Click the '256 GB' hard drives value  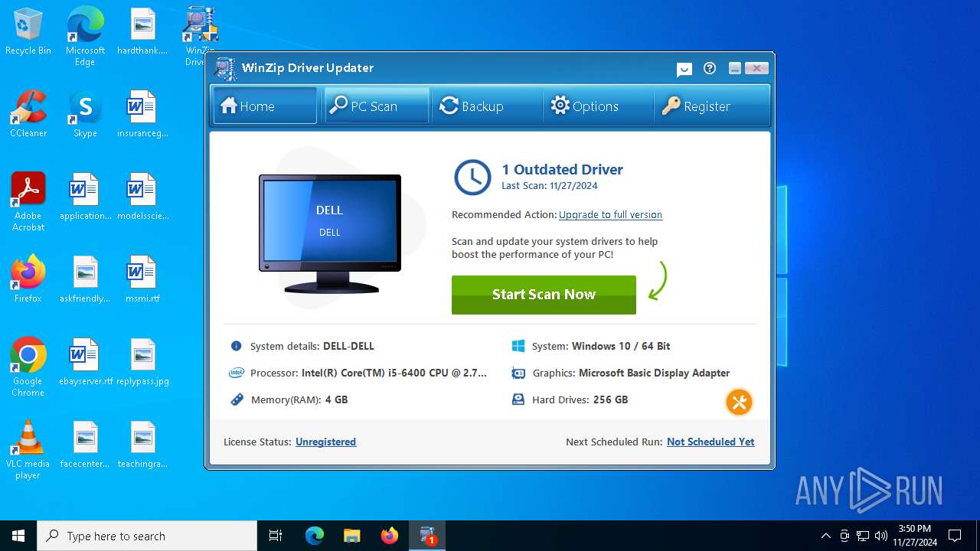pos(610,399)
